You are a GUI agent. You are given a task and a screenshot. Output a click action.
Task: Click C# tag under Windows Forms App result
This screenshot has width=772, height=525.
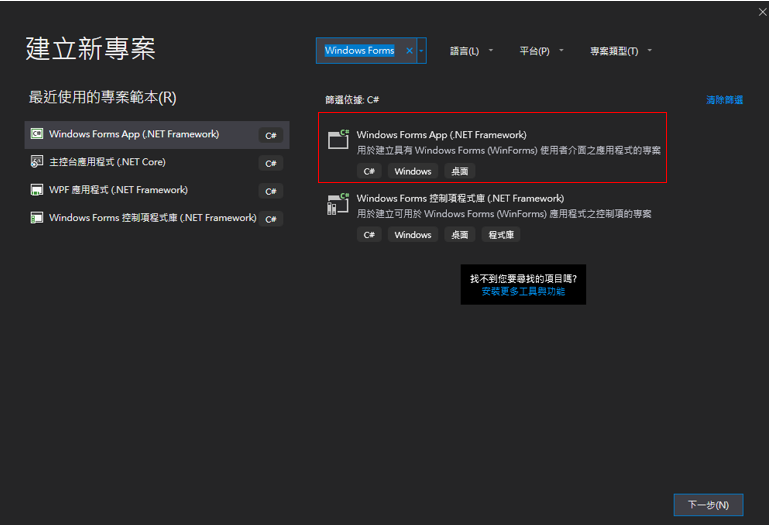[369, 171]
